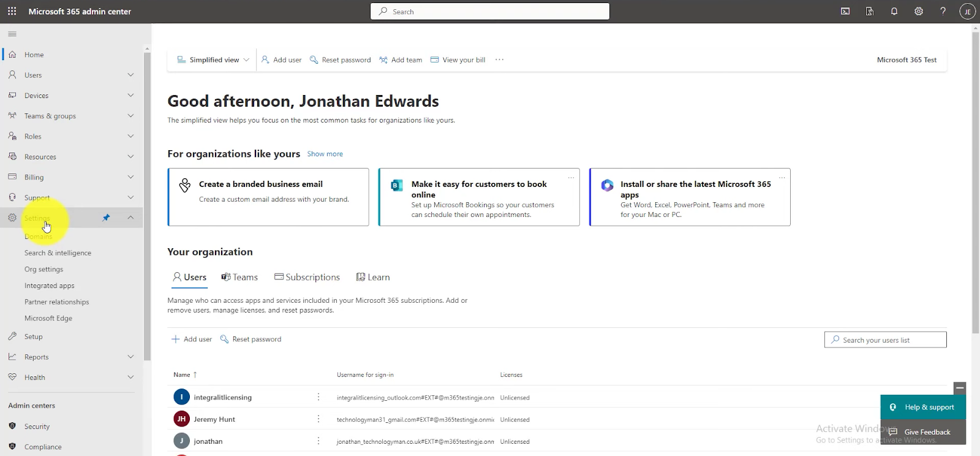Image resolution: width=980 pixels, height=456 pixels.
Task: Open Integrated apps in sidebar
Action: (x=49, y=286)
